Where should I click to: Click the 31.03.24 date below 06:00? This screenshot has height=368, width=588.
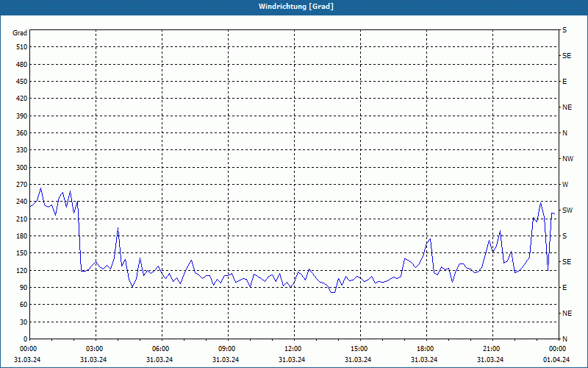[x=159, y=360]
